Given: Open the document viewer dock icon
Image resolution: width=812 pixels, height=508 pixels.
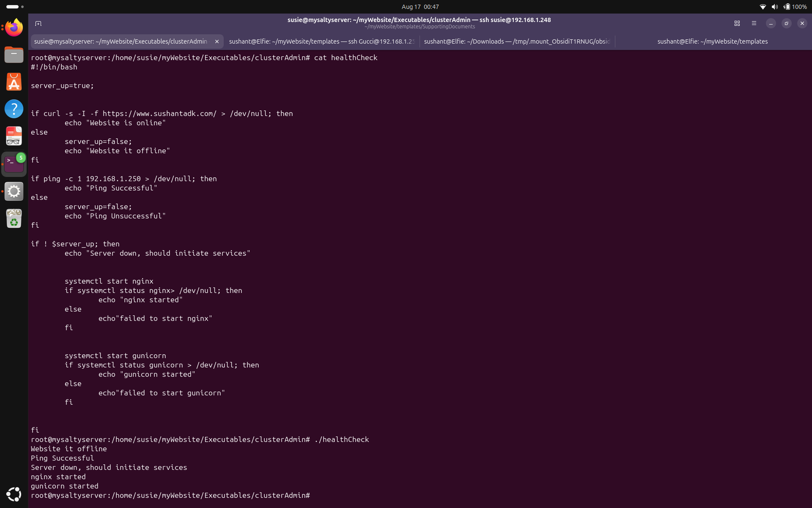Looking at the screenshot, I should pos(14,136).
